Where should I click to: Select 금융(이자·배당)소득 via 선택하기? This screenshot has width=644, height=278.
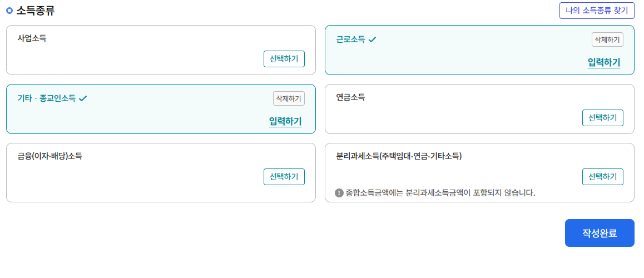coord(284,177)
